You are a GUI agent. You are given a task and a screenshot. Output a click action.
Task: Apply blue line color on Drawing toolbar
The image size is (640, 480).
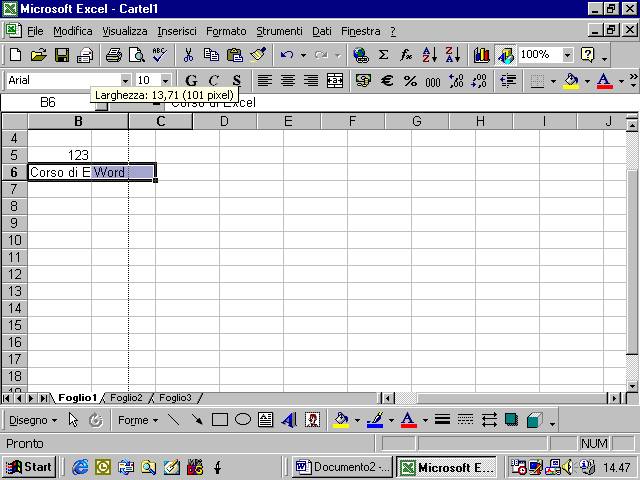tap(375, 420)
